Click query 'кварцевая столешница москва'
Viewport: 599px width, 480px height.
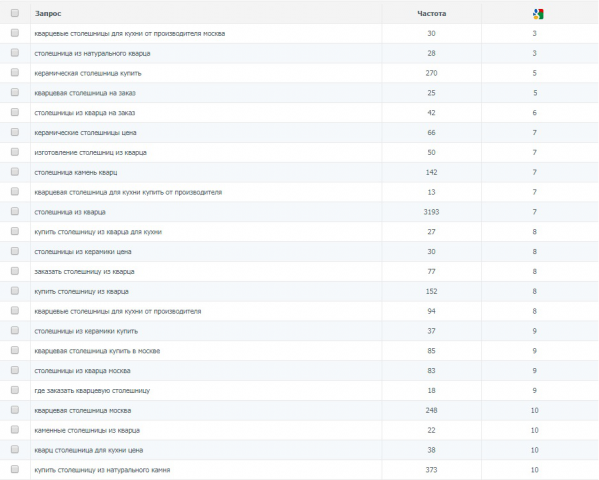[83, 411]
